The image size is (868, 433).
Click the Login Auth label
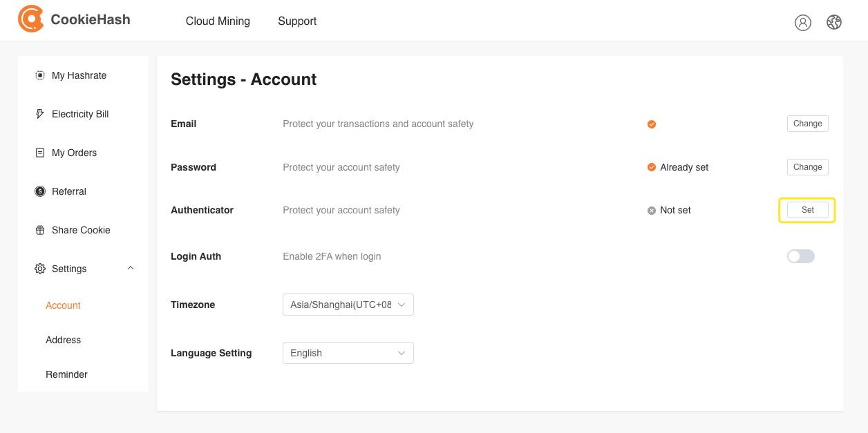[196, 256]
